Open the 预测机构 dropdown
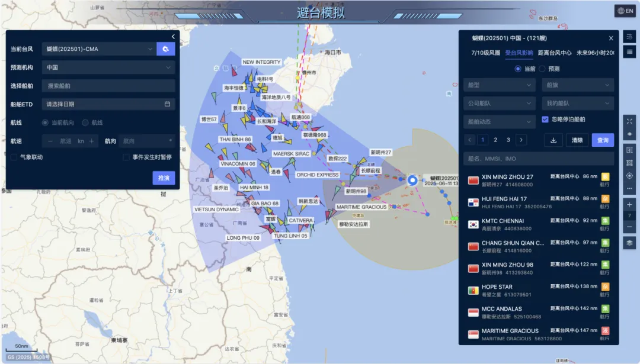The image size is (640, 364). click(108, 67)
